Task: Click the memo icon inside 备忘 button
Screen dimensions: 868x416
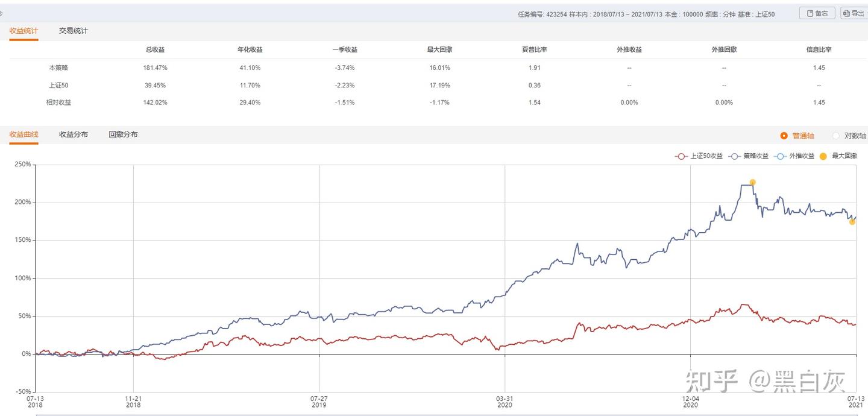Action: tap(810, 13)
